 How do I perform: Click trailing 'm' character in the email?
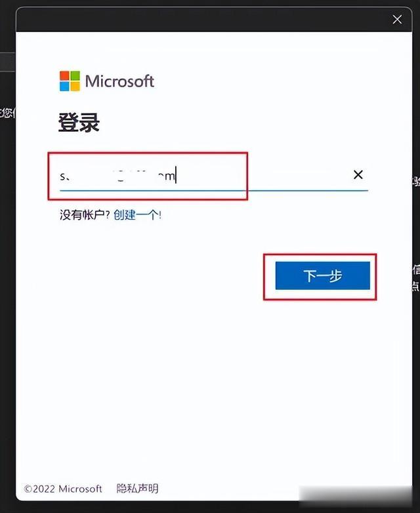pos(170,176)
